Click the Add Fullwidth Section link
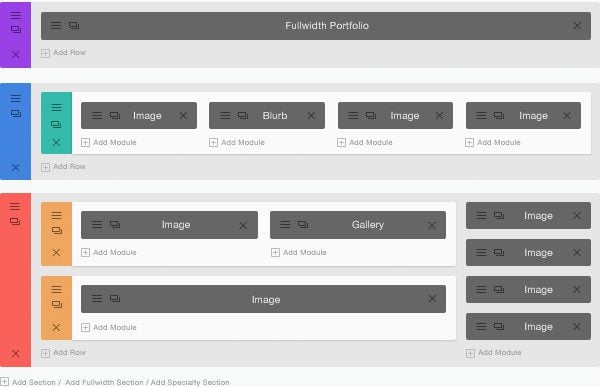600x387 pixels. coord(104,382)
